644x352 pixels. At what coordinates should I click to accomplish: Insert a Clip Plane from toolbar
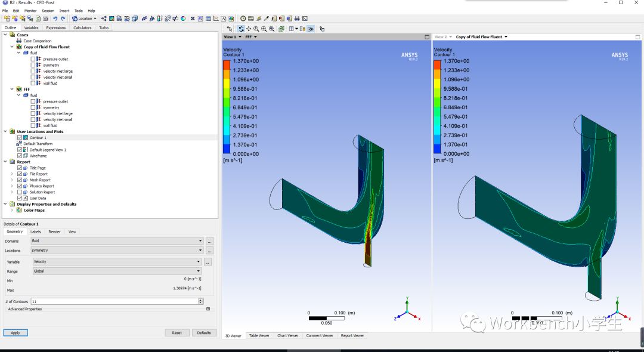pos(175,18)
